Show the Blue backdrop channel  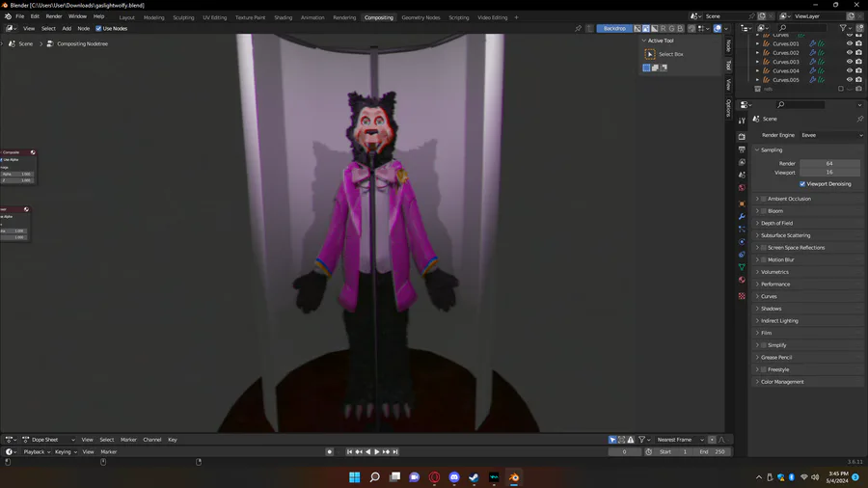coord(680,28)
